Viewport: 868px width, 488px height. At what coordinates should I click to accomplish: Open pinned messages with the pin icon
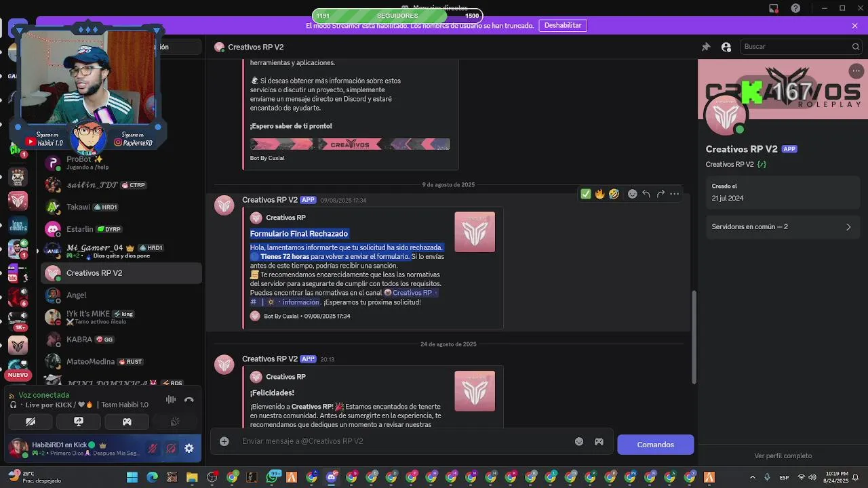(705, 47)
